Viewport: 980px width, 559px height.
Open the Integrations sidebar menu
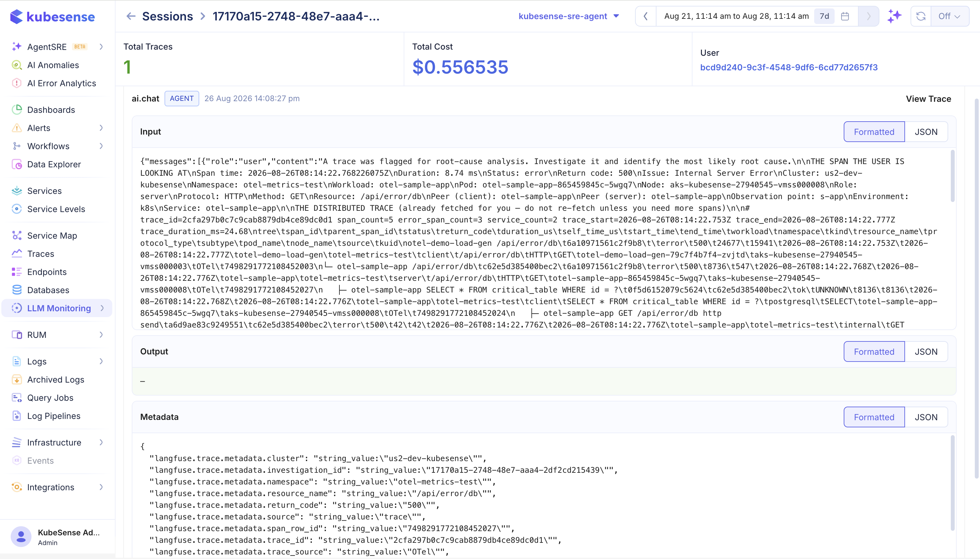point(58,487)
